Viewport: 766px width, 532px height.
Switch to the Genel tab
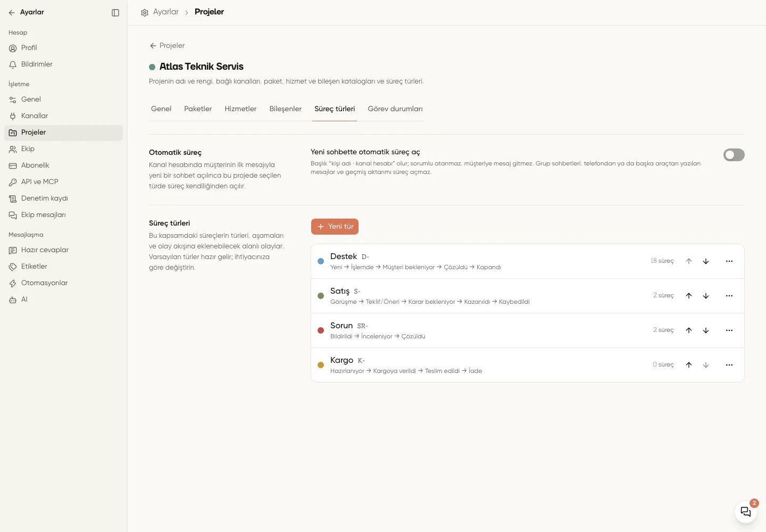tap(161, 109)
